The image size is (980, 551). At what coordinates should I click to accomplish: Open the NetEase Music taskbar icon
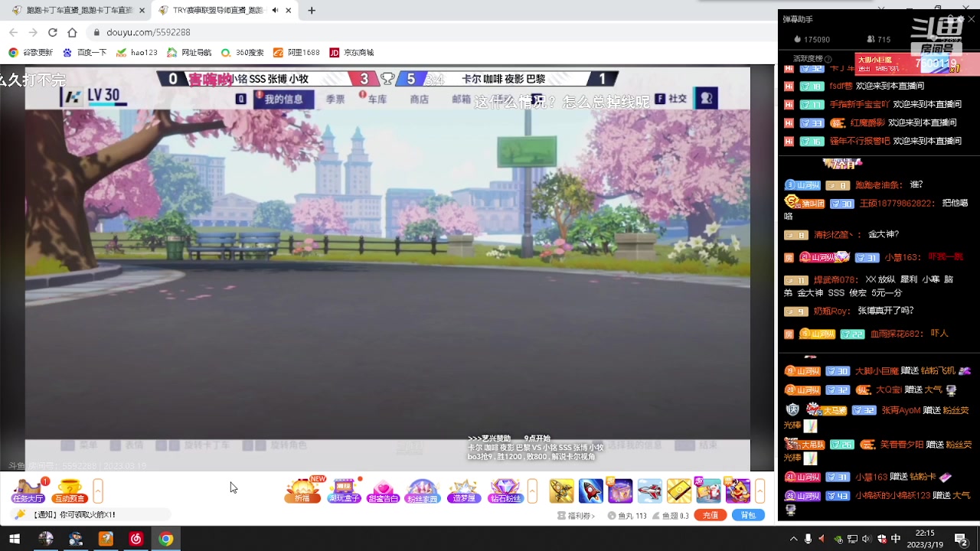[x=136, y=539]
